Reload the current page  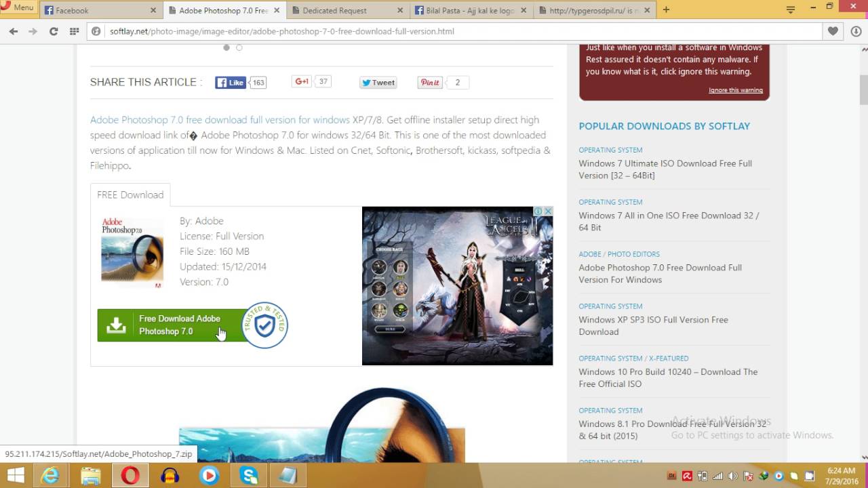point(54,31)
